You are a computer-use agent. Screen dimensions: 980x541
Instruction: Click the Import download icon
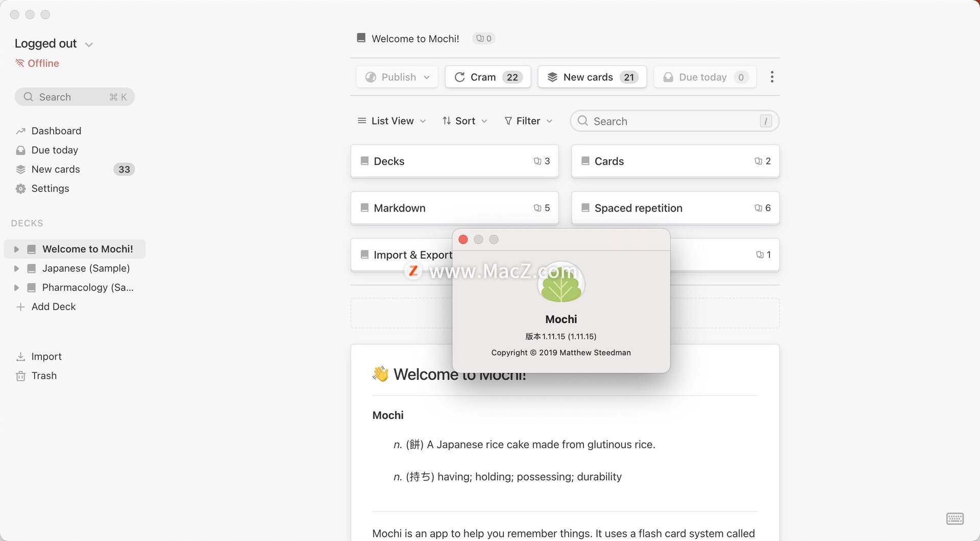tap(20, 357)
